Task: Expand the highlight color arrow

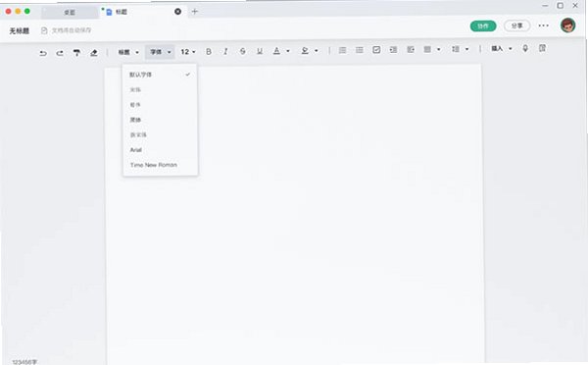Action: 317,51
